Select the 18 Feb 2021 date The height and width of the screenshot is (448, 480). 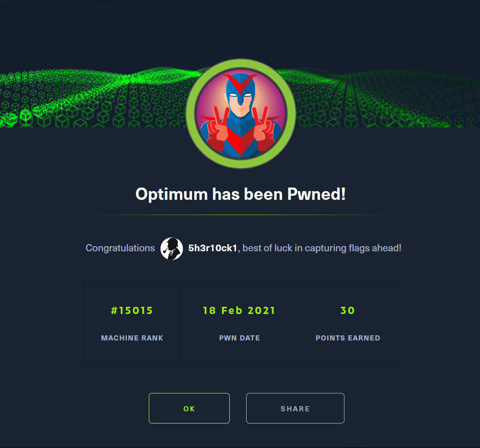pyautogui.click(x=239, y=310)
